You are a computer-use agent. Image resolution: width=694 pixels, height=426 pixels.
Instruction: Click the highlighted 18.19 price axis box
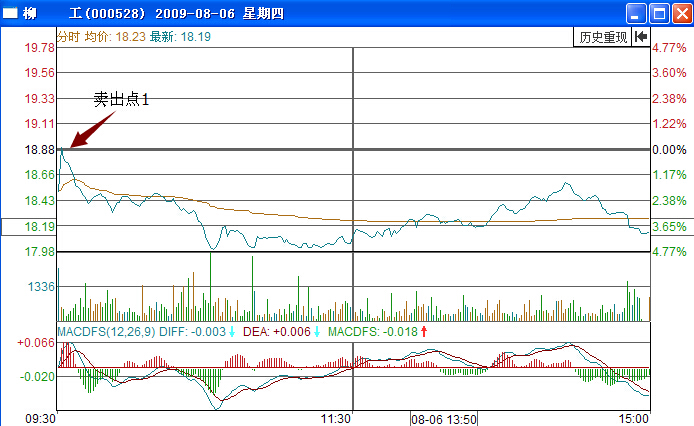coord(29,227)
